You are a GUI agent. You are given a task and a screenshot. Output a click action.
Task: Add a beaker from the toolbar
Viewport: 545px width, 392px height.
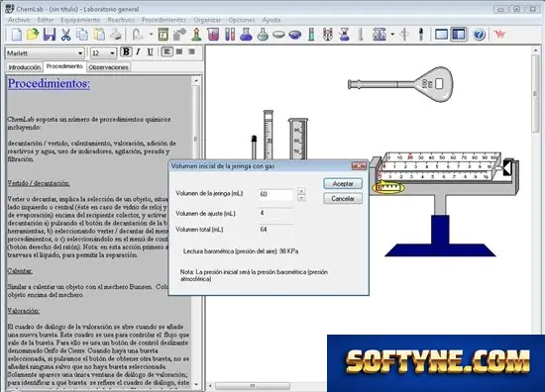213,35
